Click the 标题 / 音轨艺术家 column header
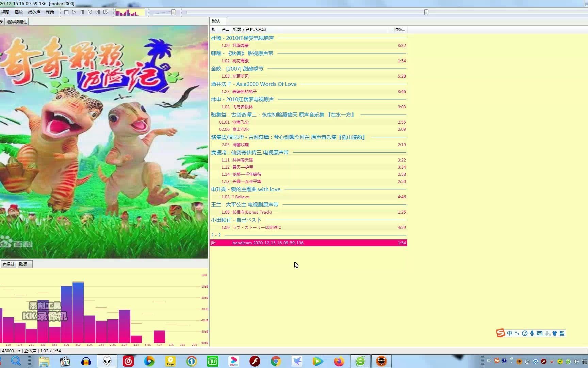This screenshot has width=588, height=368. [x=249, y=30]
